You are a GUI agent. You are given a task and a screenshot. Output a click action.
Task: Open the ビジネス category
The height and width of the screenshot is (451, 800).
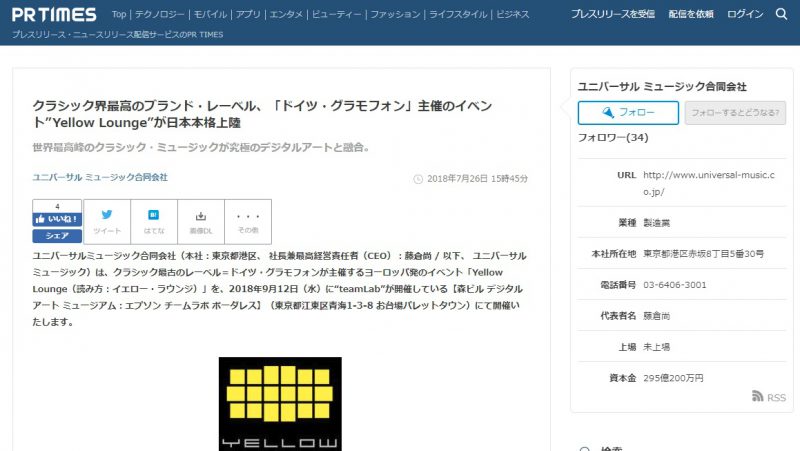point(513,14)
